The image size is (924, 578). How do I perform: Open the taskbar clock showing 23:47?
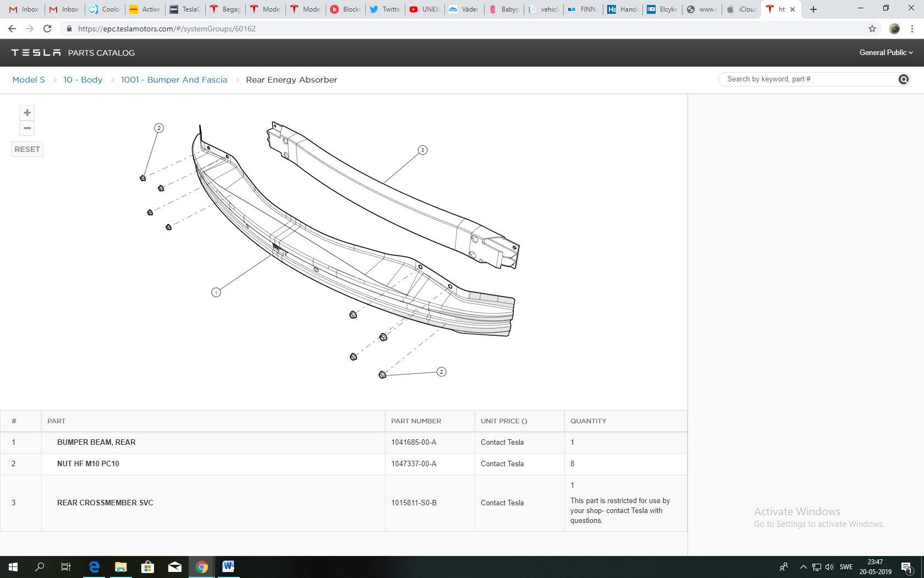876,567
